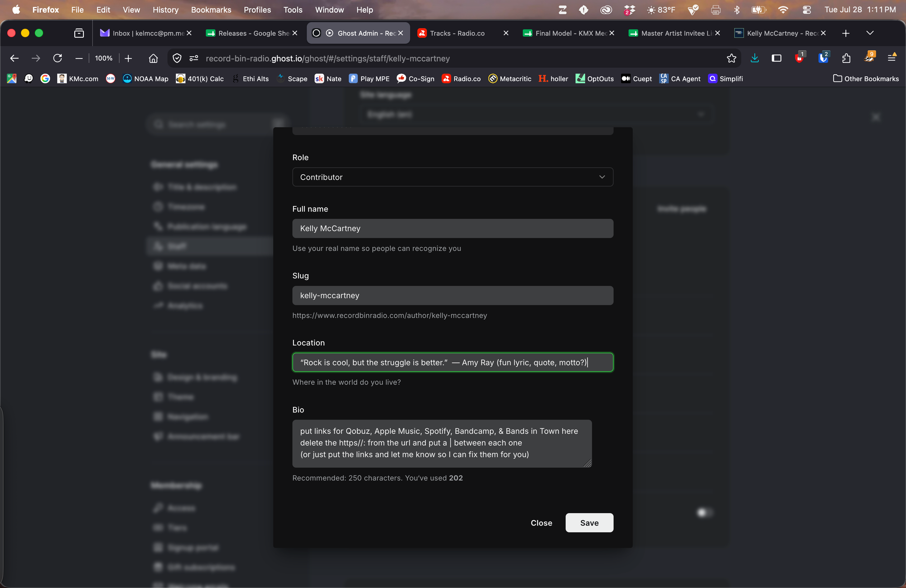Open the Co-Sign bookmark
Viewport: 906px width, 588px height.
(x=415, y=79)
